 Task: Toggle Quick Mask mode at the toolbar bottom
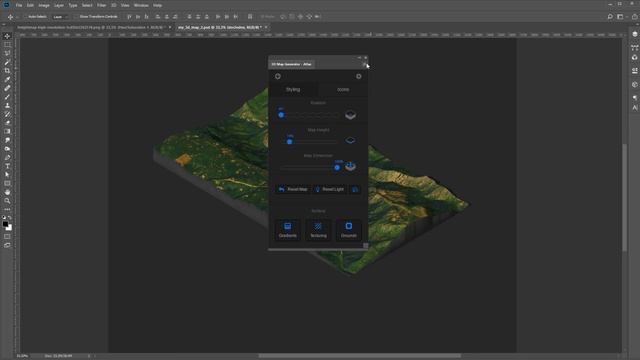[7, 236]
